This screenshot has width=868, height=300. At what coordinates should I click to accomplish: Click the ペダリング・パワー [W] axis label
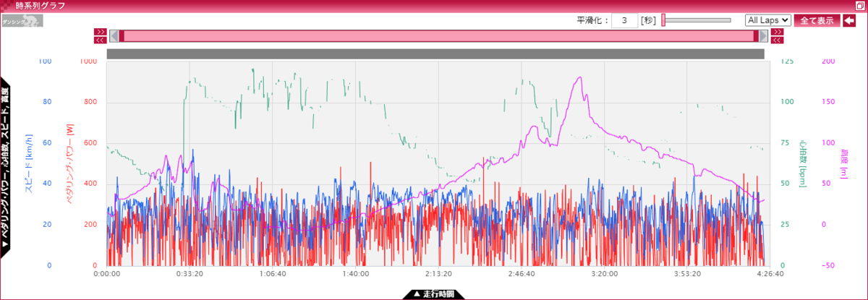coord(70,163)
